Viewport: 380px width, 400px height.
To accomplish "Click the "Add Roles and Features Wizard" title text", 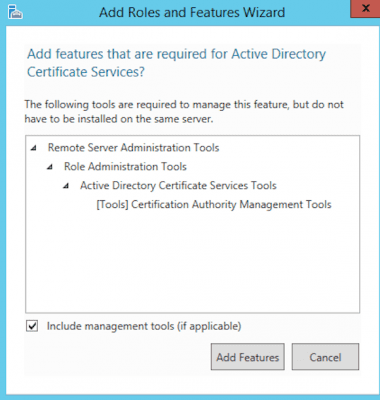I will [x=192, y=12].
